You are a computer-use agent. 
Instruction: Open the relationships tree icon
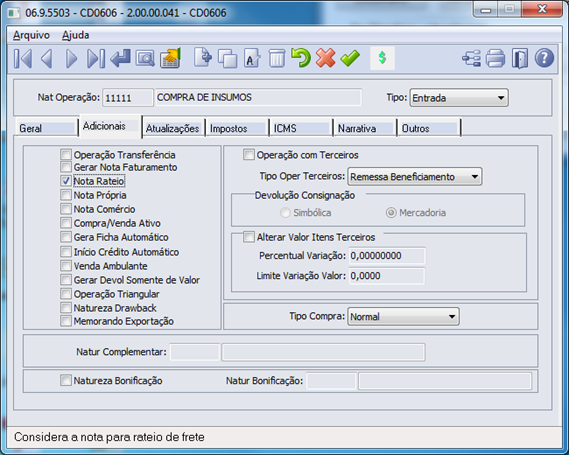coord(471,58)
